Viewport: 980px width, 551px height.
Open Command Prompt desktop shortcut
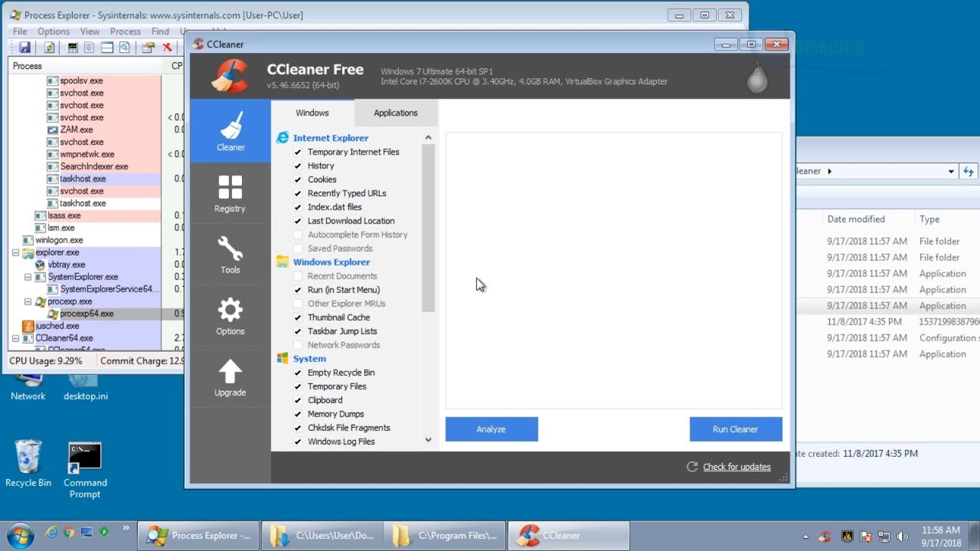click(x=85, y=471)
